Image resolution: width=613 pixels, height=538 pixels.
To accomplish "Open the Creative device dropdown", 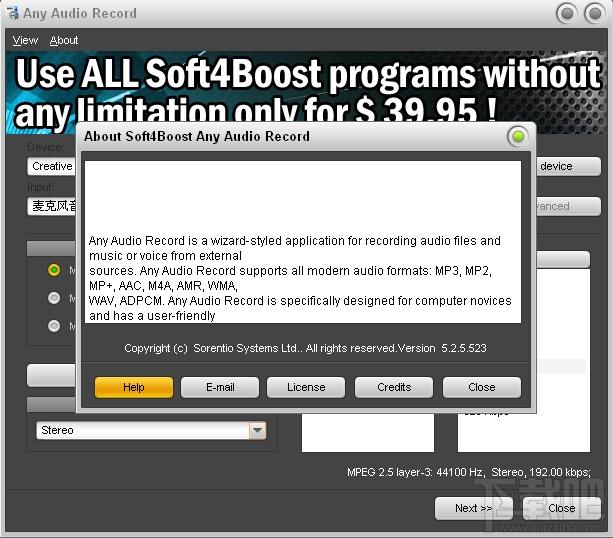I will coord(52,166).
